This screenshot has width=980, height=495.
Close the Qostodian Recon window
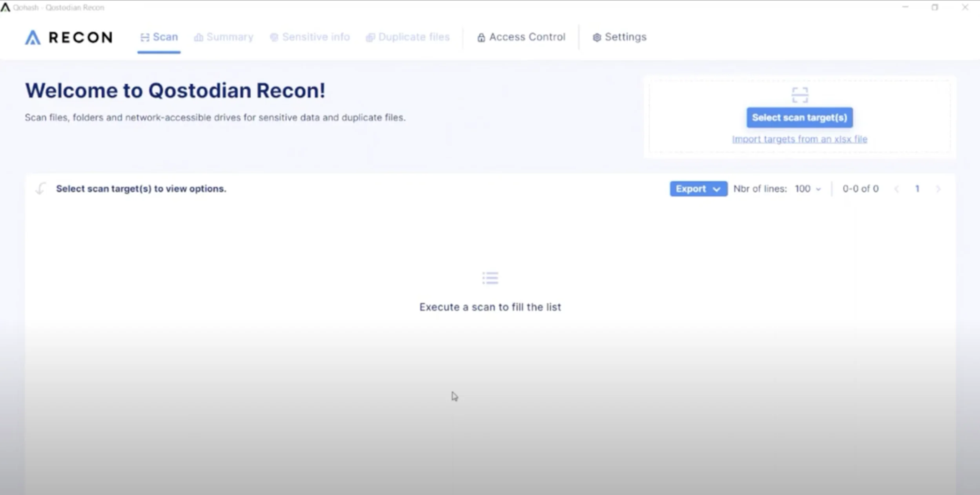pos(965,7)
